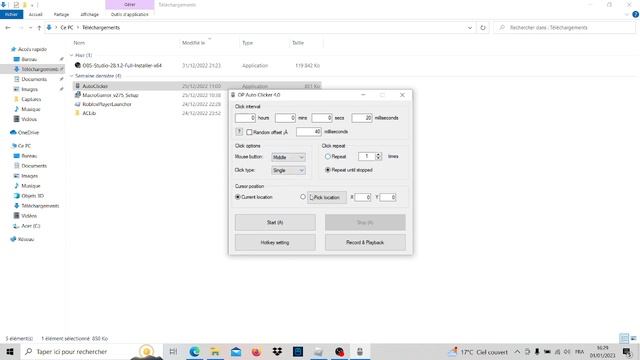
Task: Click the Explorer refresh button
Action: (483, 28)
